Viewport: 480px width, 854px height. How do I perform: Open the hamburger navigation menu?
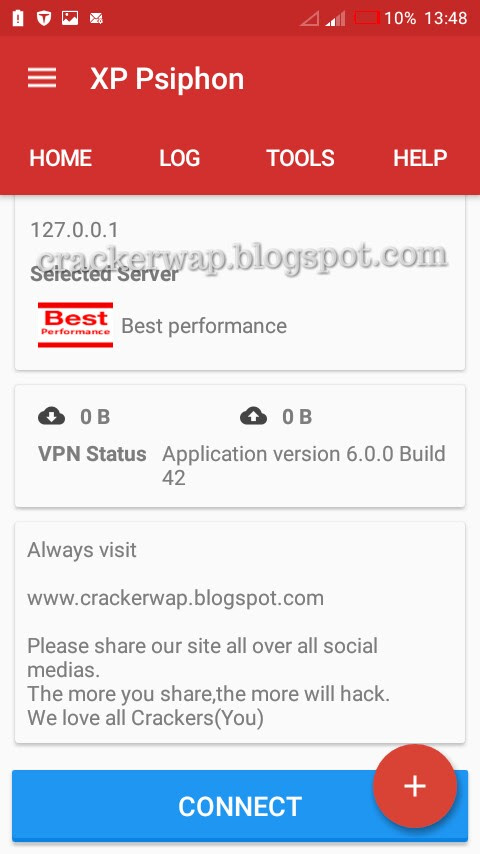point(42,78)
